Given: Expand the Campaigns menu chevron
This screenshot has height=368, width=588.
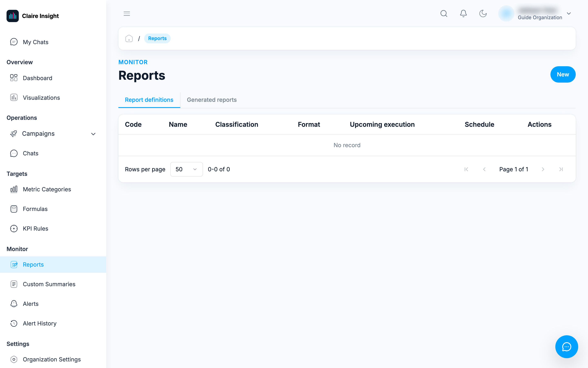Looking at the screenshot, I should (93, 134).
